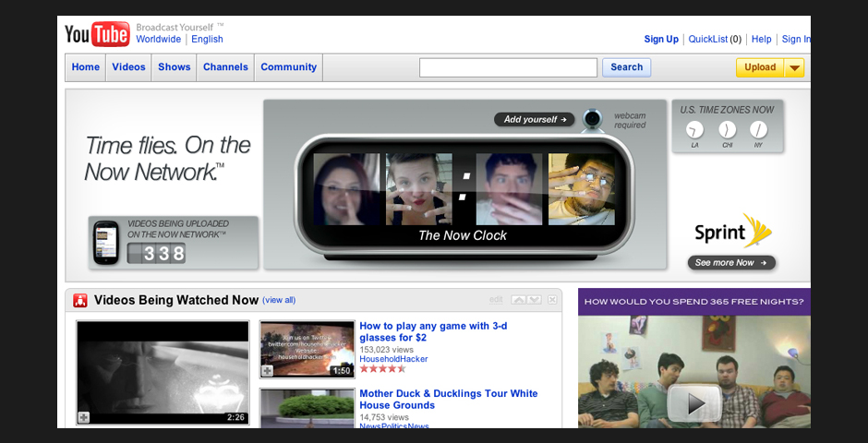This screenshot has width=868, height=443.
Task: Click first webcam face in Now Clock
Action: pyautogui.click(x=346, y=189)
